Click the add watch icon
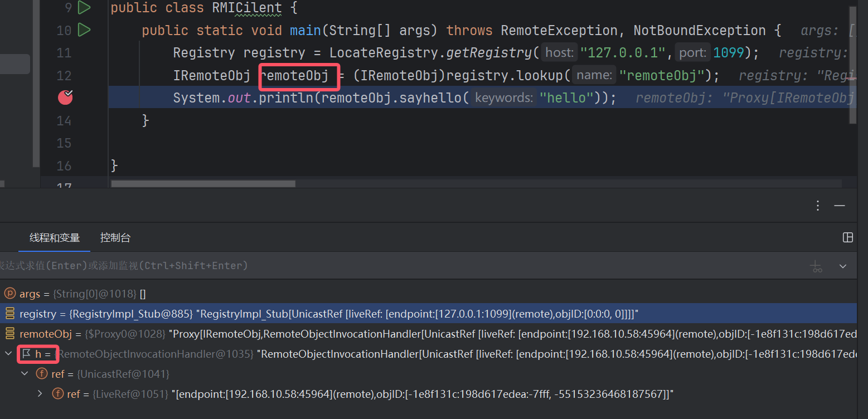 (x=817, y=266)
